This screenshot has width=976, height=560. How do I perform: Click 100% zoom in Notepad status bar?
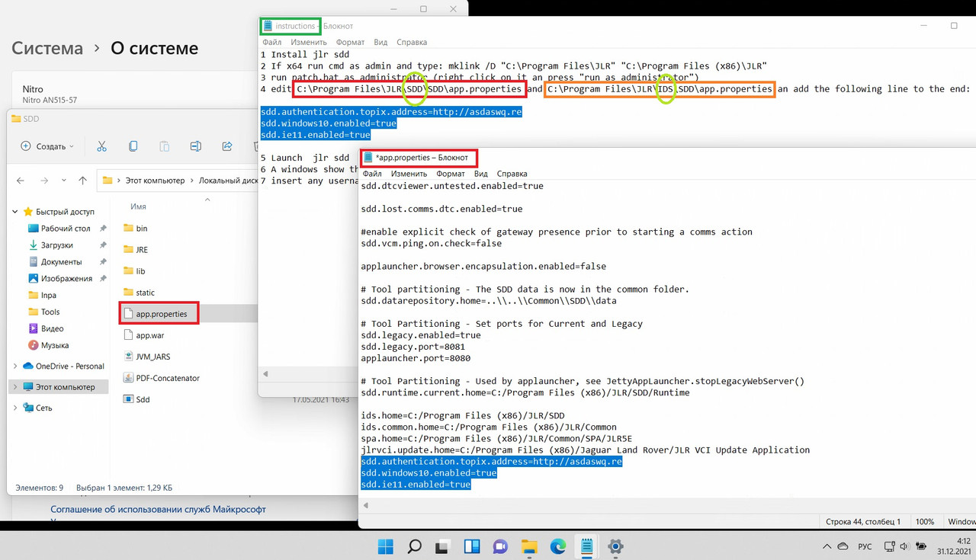click(x=924, y=522)
